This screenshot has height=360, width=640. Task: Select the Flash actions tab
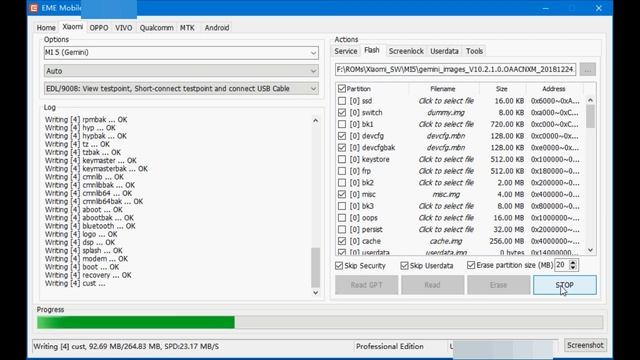(372, 50)
